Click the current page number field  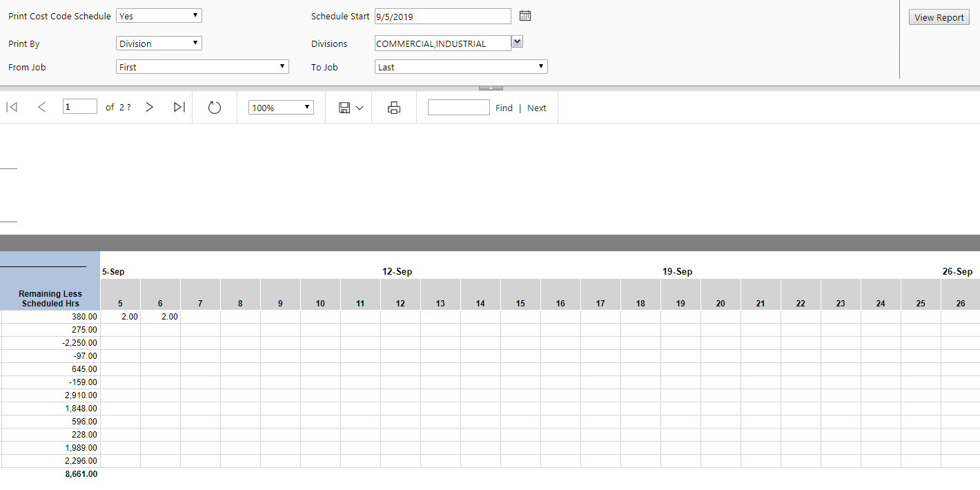pyautogui.click(x=79, y=107)
